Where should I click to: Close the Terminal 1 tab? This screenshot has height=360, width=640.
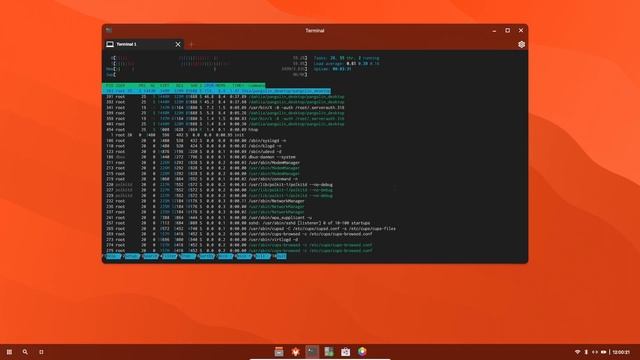click(x=178, y=44)
